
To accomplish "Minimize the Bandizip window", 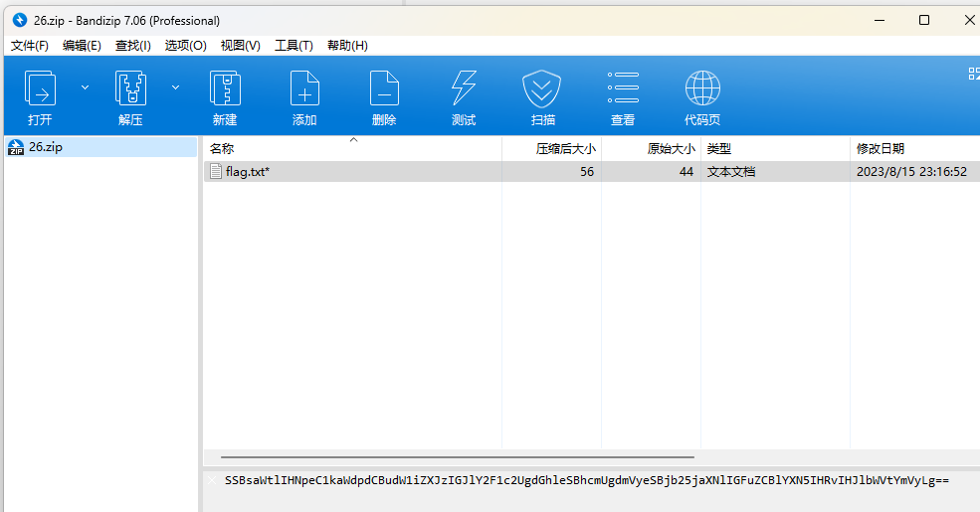I will (x=880, y=20).
